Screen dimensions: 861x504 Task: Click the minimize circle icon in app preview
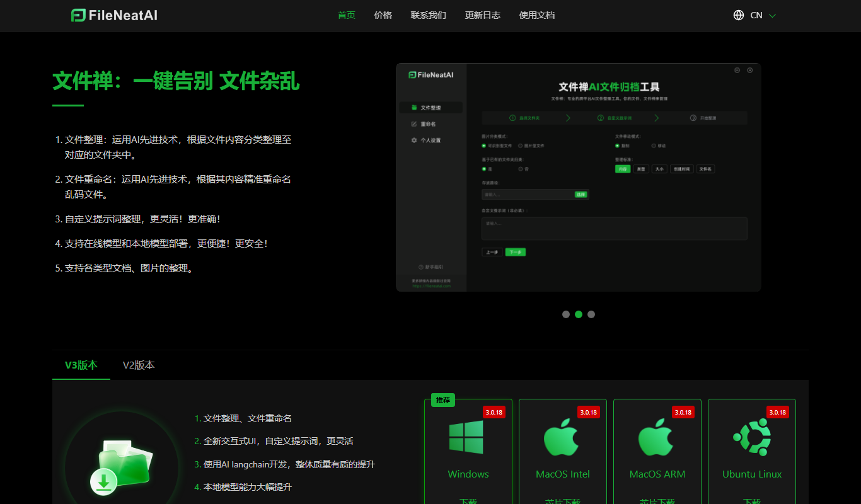(x=737, y=70)
